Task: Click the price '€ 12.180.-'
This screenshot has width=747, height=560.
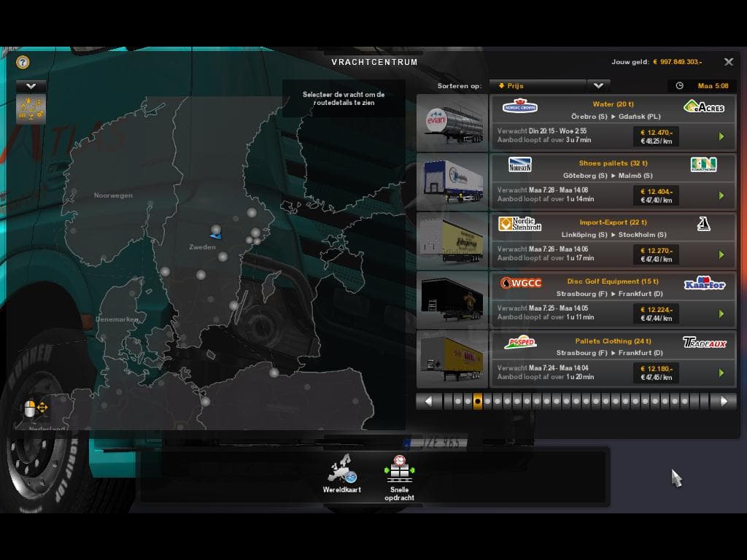Action: pos(657,368)
